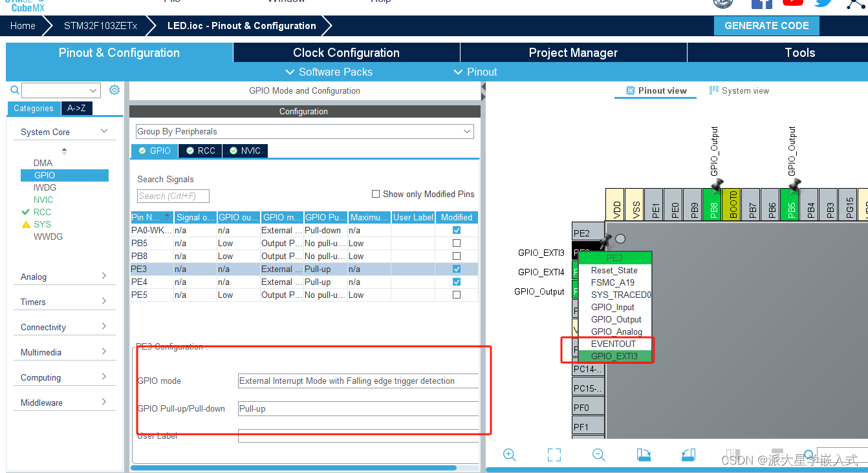Switch to the Clock Configuration tab
Image resolution: width=868 pixels, height=473 pixels.
(x=346, y=53)
